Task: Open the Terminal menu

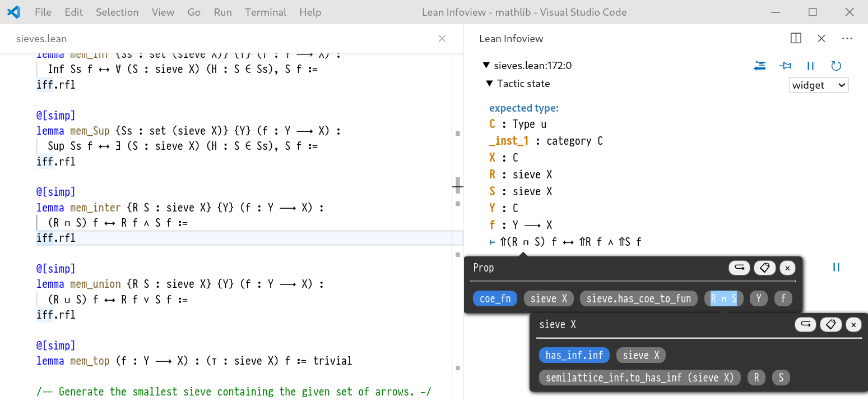Action: tap(265, 12)
